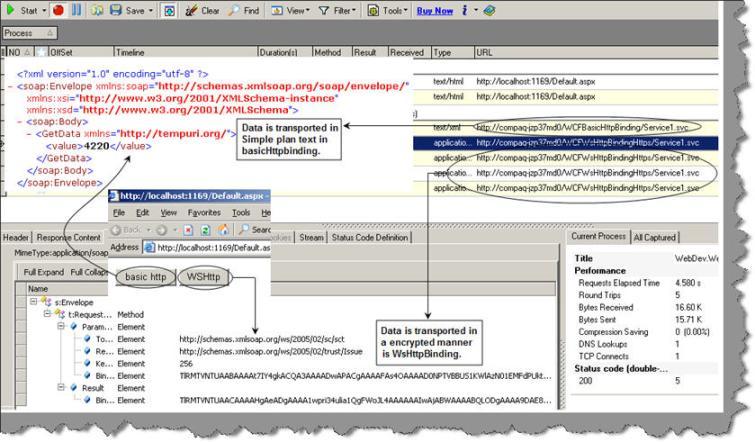The image size is (755, 442).
Task: Click the browser Address field
Action: pyautogui.click(x=208, y=247)
